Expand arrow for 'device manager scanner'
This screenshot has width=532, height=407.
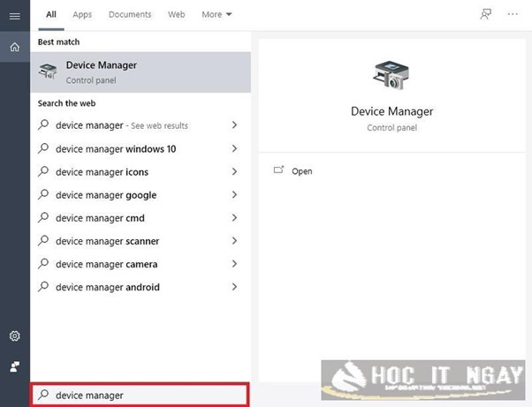pos(234,241)
